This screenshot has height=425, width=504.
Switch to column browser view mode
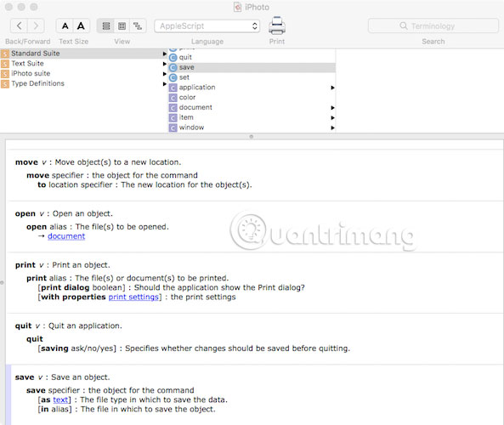tap(122, 25)
